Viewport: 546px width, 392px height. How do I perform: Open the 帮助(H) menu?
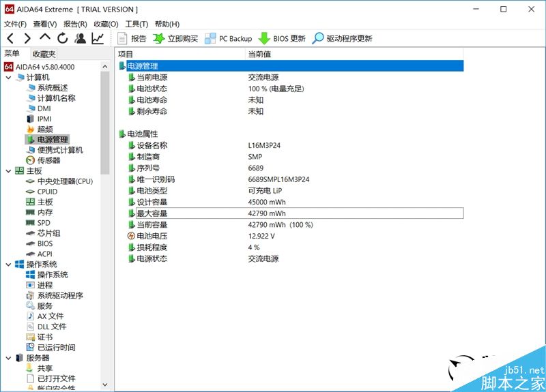pyautogui.click(x=167, y=24)
